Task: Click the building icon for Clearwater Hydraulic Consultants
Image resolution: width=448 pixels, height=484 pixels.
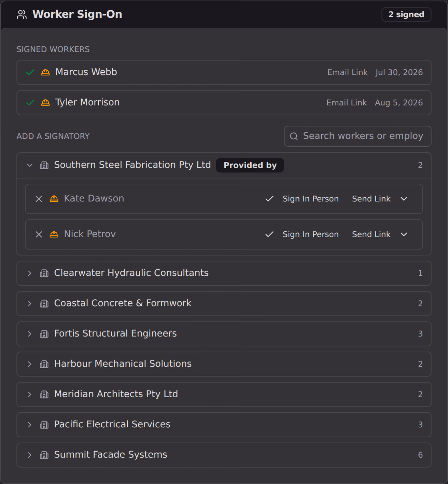Action: 44,273
